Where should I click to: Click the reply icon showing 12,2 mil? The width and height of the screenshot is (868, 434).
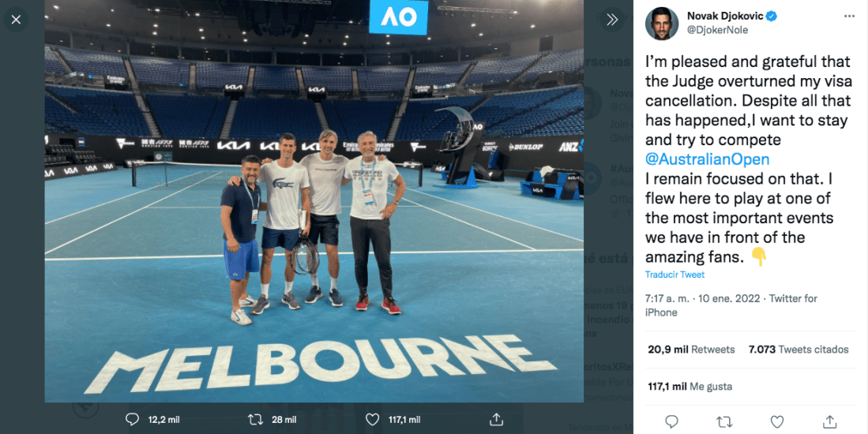pyautogui.click(x=133, y=420)
